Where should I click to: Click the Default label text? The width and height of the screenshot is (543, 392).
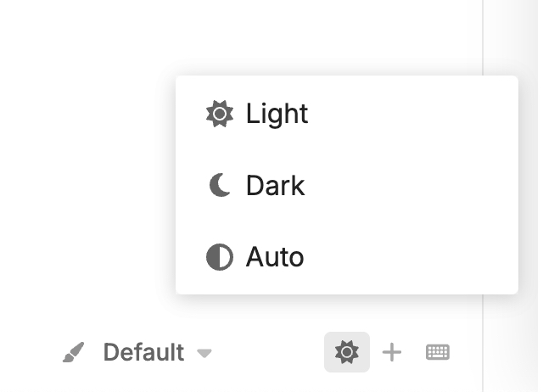[x=143, y=352]
